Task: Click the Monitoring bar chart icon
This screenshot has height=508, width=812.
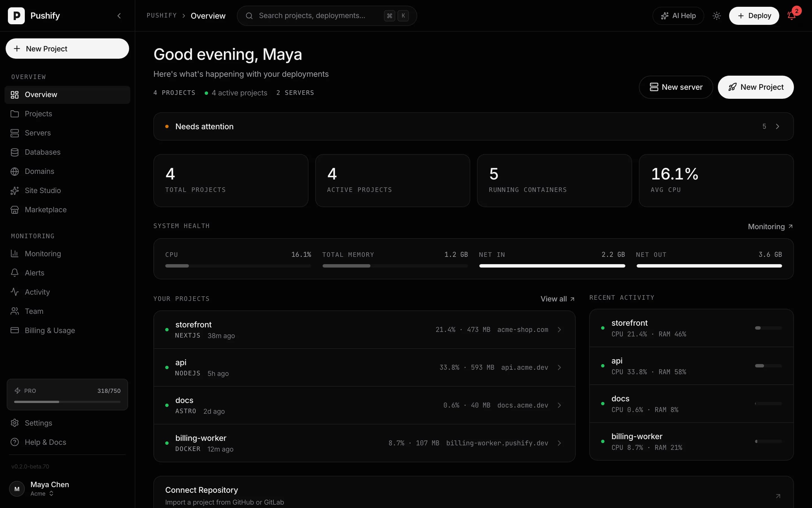Action: click(x=14, y=254)
